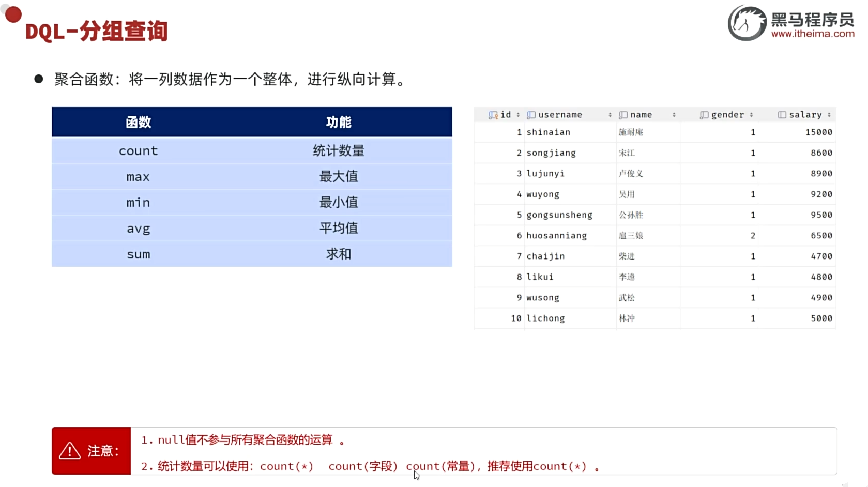Click the 功能 table header
This screenshot has width=868, height=487.
pyautogui.click(x=339, y=122)
